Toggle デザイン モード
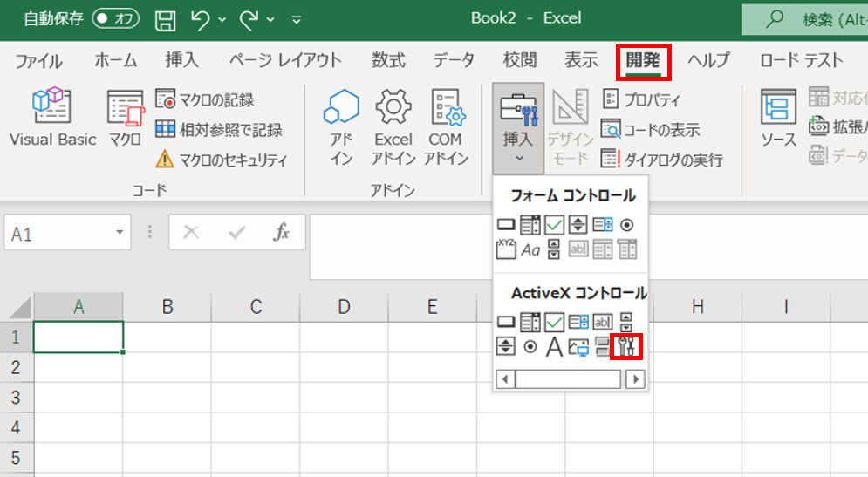The image size is (868, 477). (571, 127)
